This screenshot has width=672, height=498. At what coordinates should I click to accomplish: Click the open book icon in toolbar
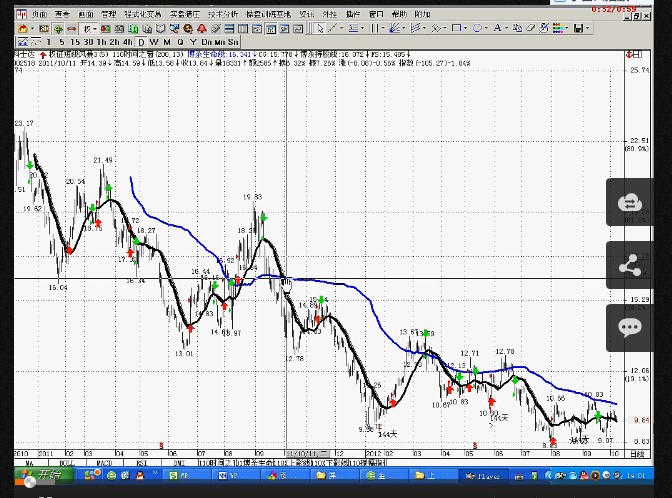click(x=160, y=29)
